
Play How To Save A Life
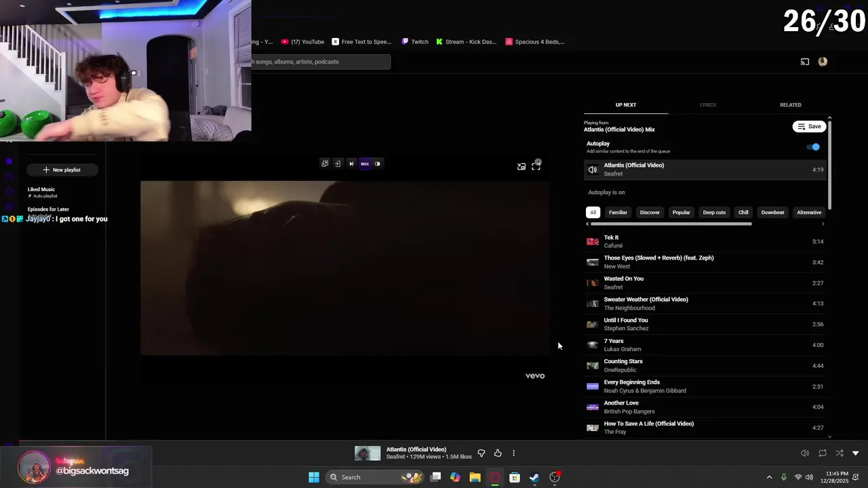coord(705,428)
